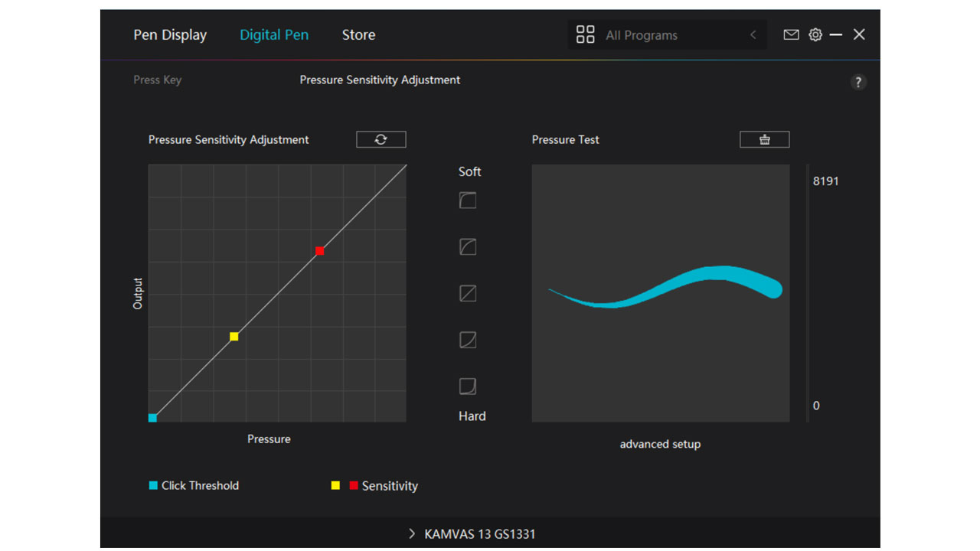This screenshot has width=980, height=551.
Task: Go to the Store tab
Action: click(x=358, y=35)
